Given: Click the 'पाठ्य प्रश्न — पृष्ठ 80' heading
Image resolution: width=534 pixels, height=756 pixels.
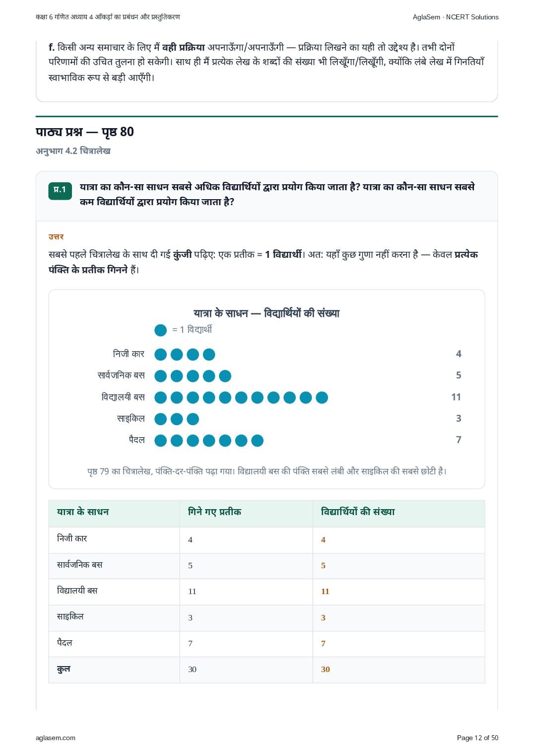Looking at the screenshot, I should pos(85,132).
